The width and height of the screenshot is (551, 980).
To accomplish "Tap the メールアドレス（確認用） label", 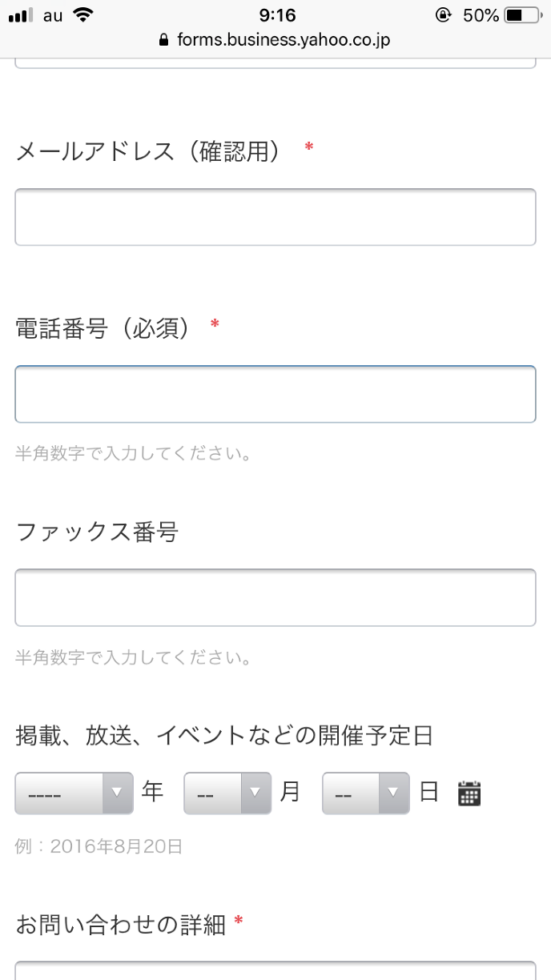I will coord(148,151).
